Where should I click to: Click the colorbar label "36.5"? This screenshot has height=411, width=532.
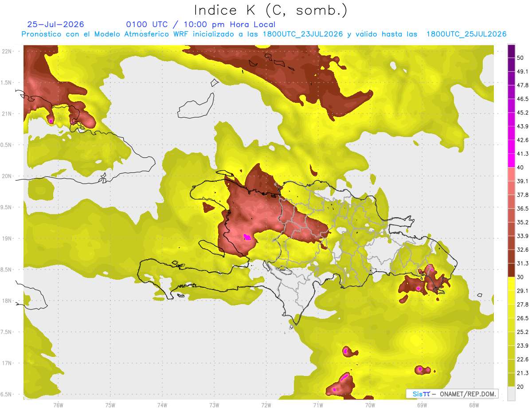coord(522,209)
